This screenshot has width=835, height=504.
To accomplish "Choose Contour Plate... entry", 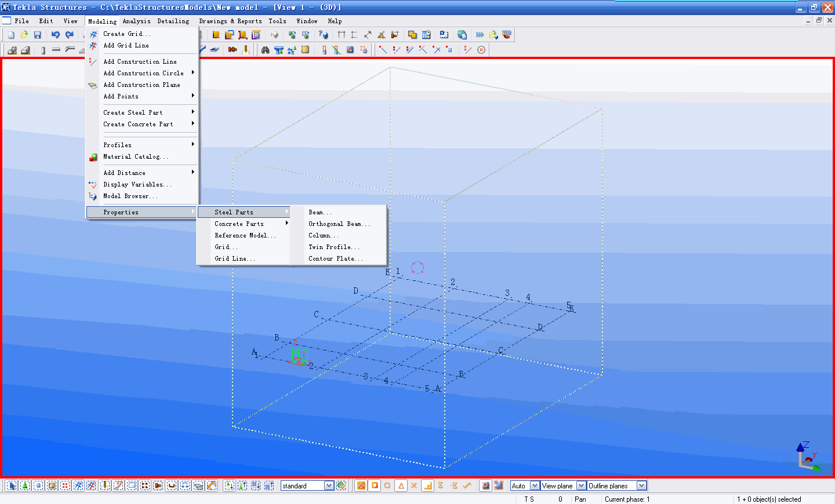I will click(339, 258).
